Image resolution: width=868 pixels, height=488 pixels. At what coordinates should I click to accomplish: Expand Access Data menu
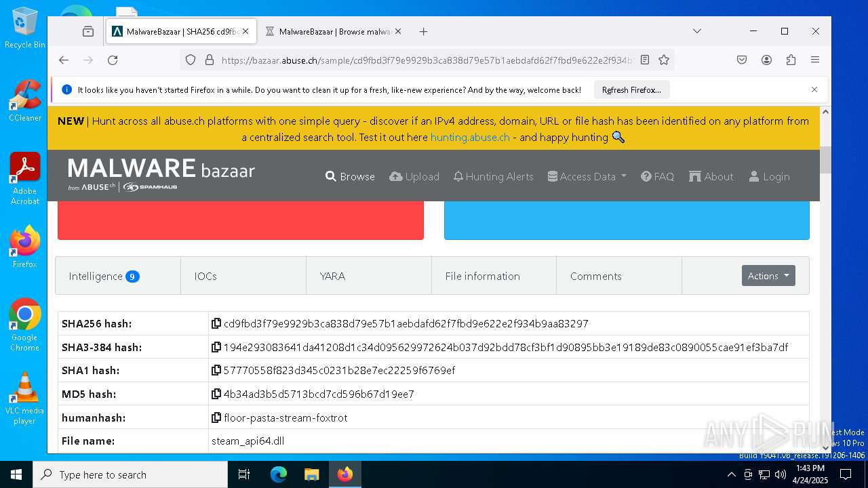(x=587, y=176)
